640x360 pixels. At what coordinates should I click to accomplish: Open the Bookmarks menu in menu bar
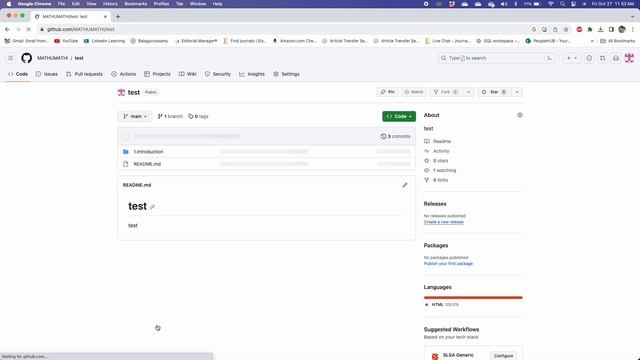tap(136, 4)
